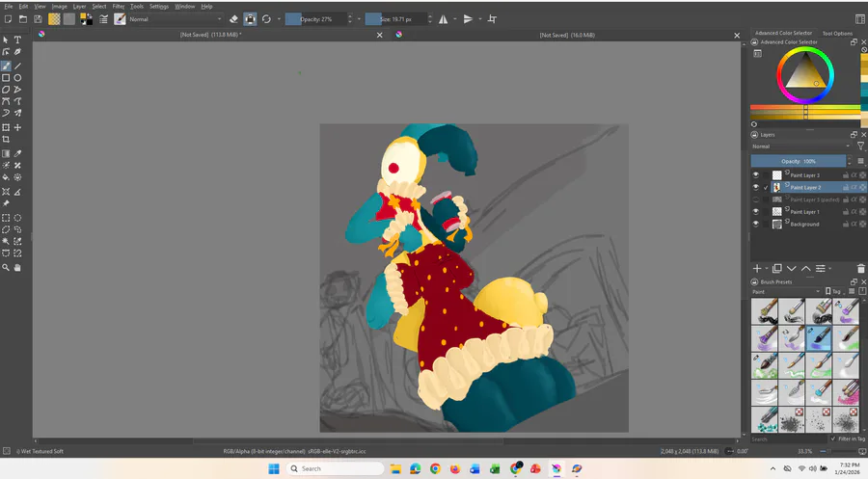Image resolution: width=868 pixels, height=479 pixels.
Task: Open the foreground/background color swatch
Action: [x=87, y=19]
